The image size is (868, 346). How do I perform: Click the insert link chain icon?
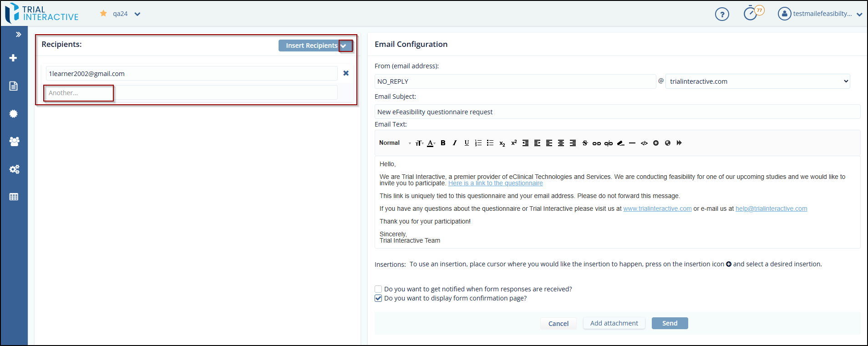[x=596, y=143]
